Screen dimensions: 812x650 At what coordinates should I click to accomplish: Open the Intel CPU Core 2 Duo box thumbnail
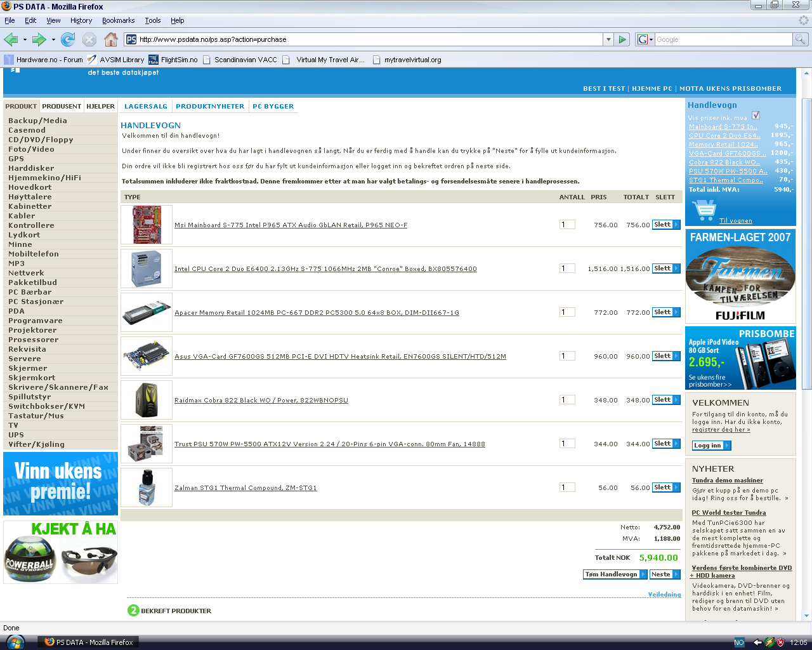pos(147,269)
